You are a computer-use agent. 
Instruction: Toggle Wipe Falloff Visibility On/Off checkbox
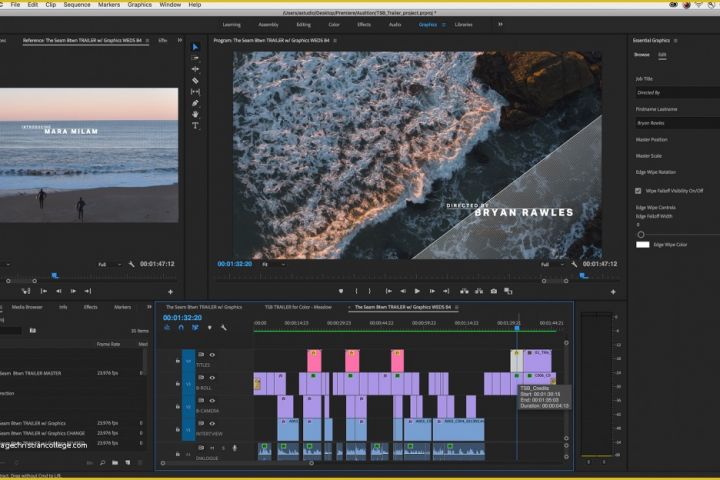coord(638,191)
